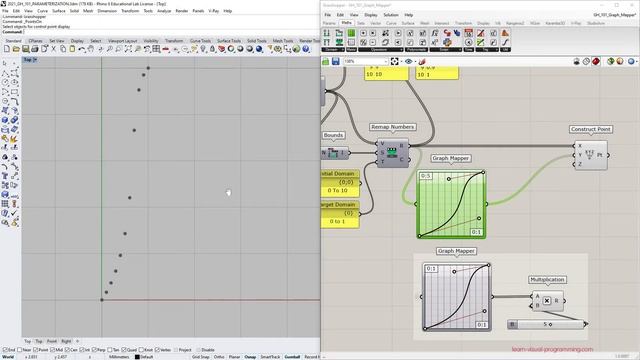This screenshot has width=640, height=360.
Task: Click the light bulb Hide objects icon
Action: 203,49
